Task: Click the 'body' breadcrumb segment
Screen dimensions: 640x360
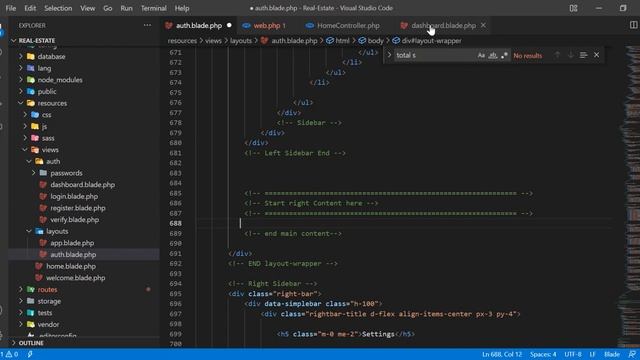Action: pos(376,40)
